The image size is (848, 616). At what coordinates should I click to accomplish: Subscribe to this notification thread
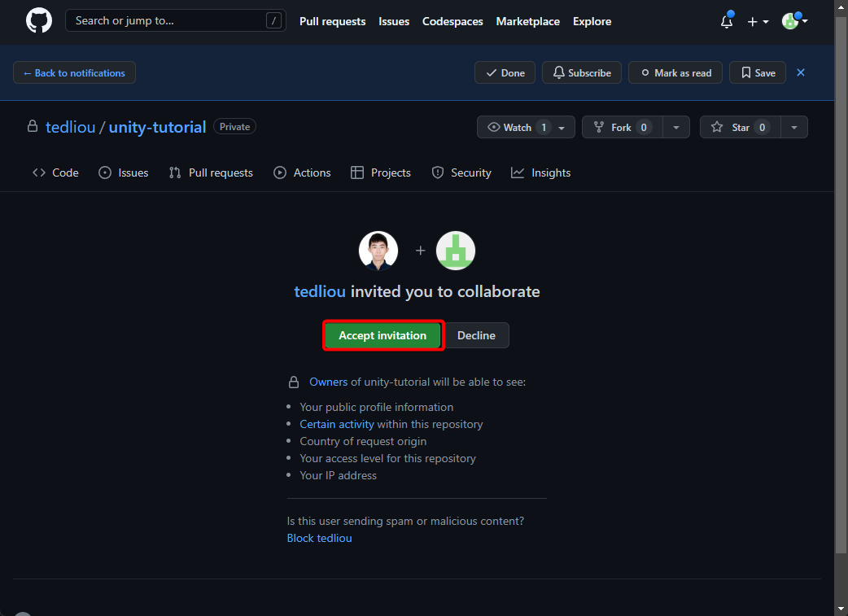(x=582, y=72)
